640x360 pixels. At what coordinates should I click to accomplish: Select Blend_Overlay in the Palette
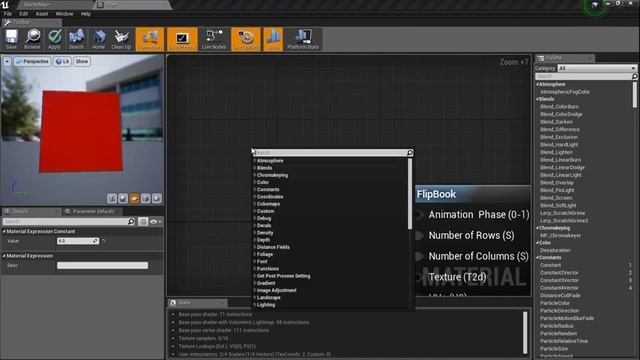[x=557, y=182]
